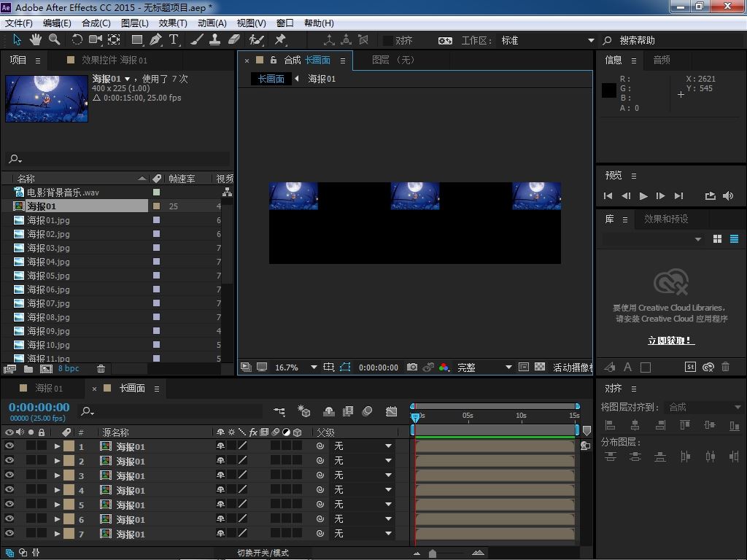Image resolution: width=747 pixels, height=560 pixels.
Task: Toggle transparency grid in the viewer
Action: tap(540, 367)
